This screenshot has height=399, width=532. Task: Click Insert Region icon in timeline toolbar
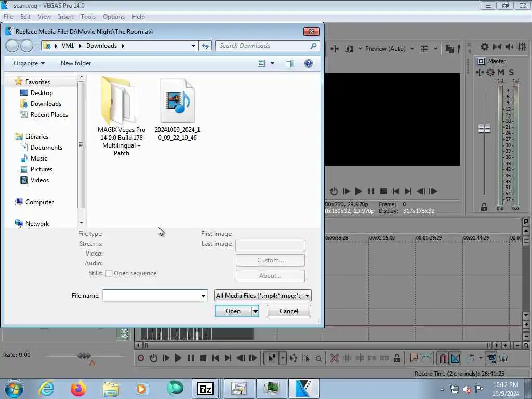click(x=426, y=358)
